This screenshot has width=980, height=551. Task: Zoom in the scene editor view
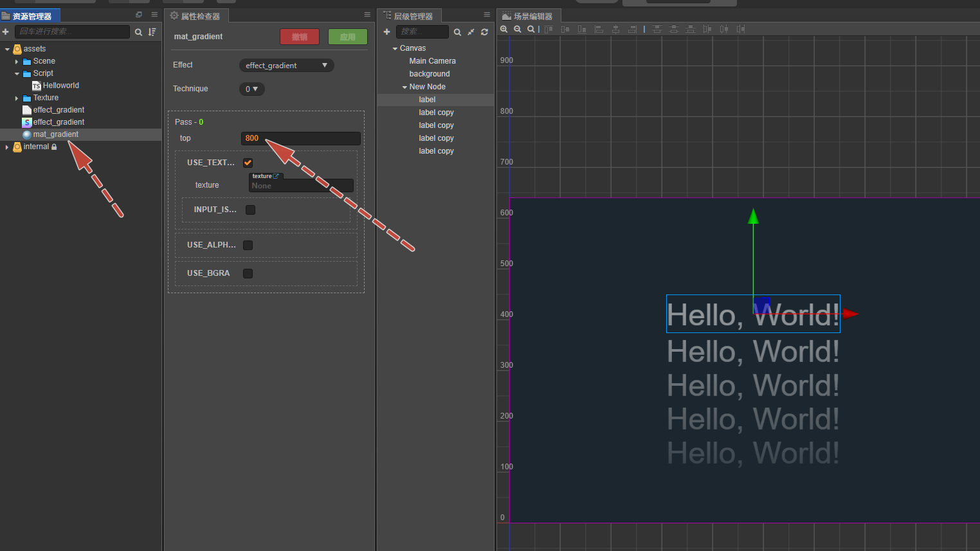(504, 30)
